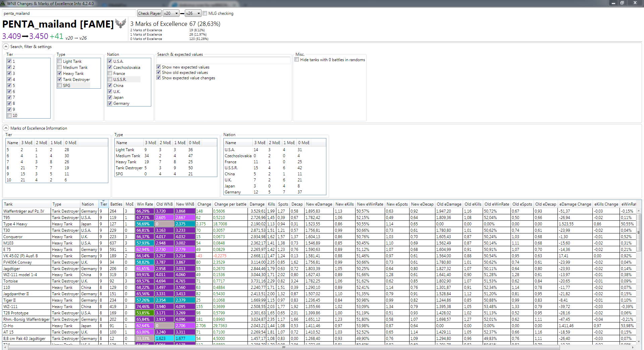Sort main table by Win Rate column
644x350 pixels.
coord(145,204)
